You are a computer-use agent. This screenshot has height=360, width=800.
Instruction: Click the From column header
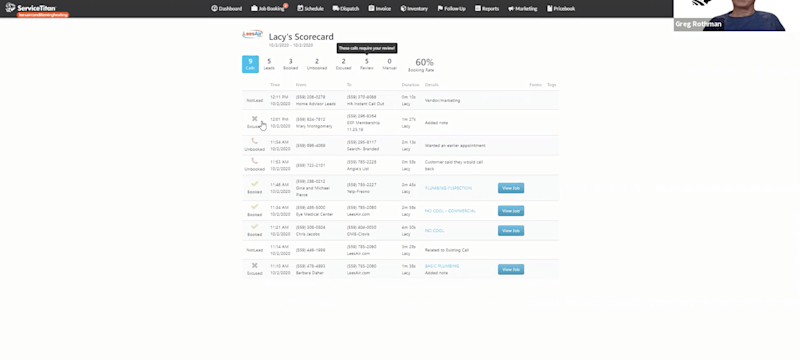301,85
